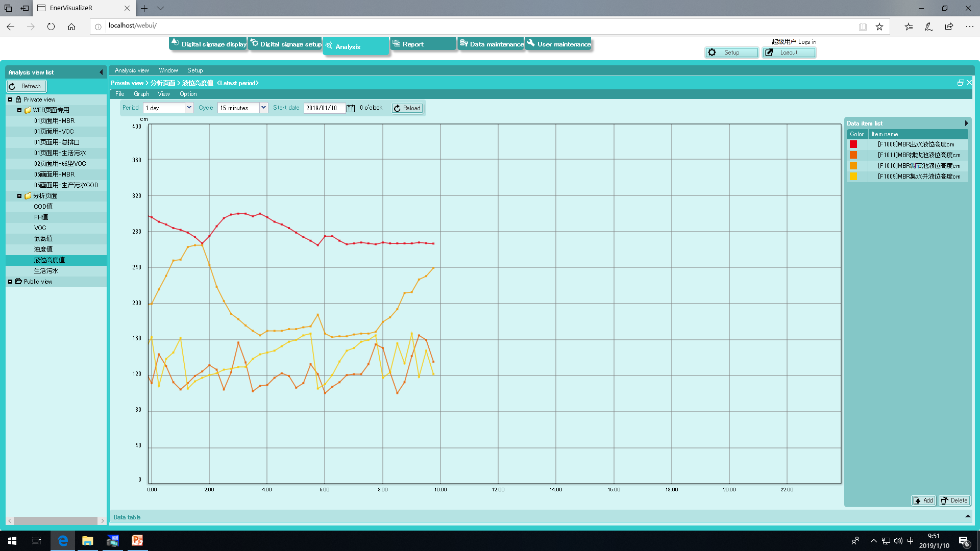Switch to the Report tab
The height and width of the screenshot is (551, 980).
point(423,44)
